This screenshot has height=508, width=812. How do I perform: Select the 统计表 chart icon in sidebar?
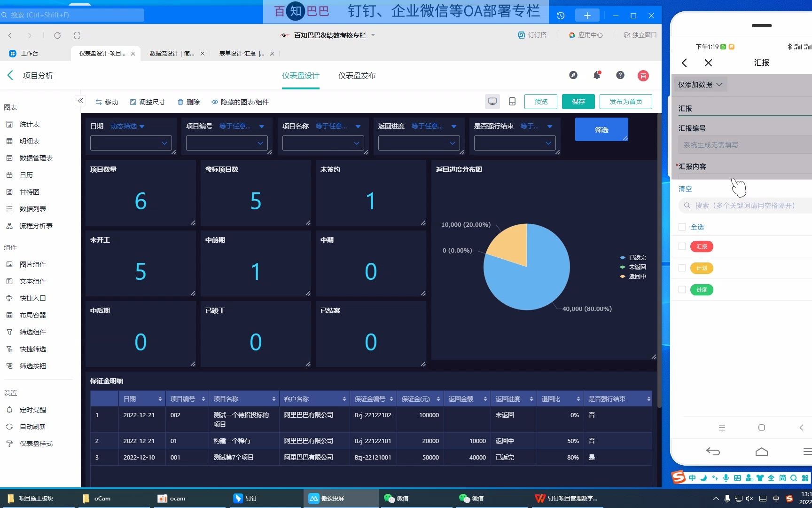tap(9, 124)
